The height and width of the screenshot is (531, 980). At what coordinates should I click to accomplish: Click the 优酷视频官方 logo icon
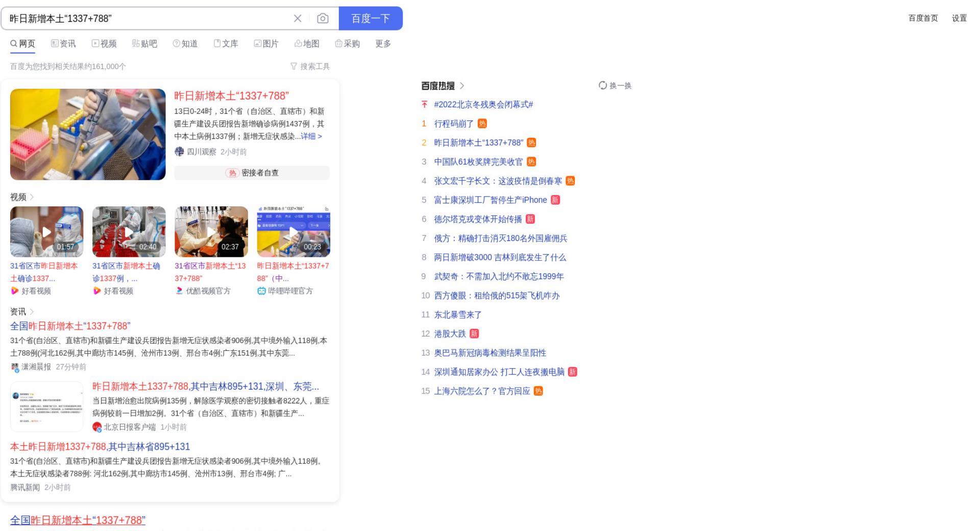click(x=179, y=291)
